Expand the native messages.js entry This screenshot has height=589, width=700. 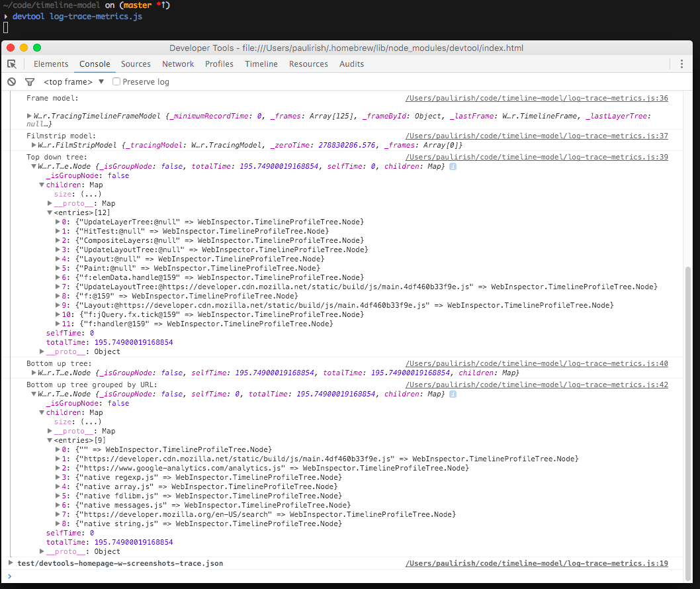(x=58, y=506)
